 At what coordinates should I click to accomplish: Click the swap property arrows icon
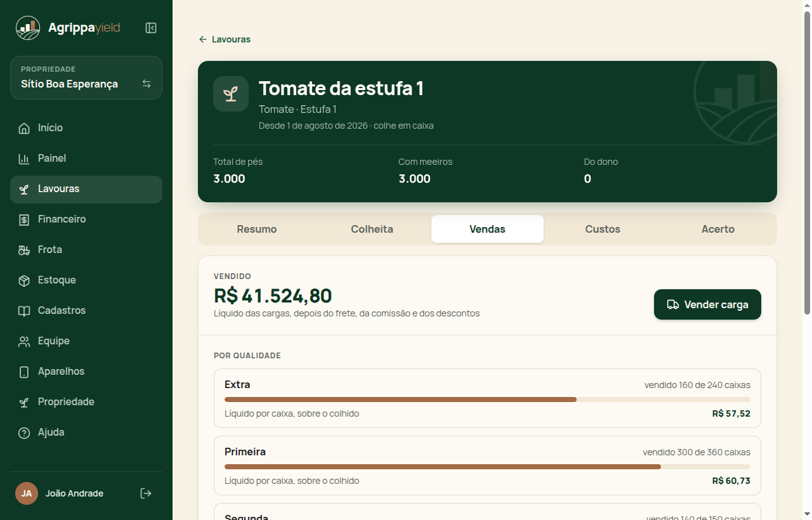[147, 84]
